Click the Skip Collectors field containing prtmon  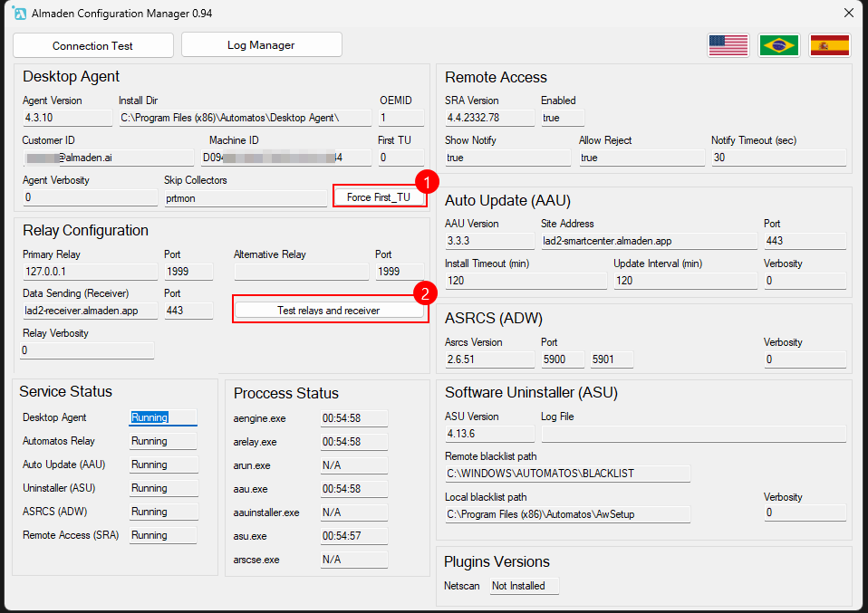coord(246,198)
